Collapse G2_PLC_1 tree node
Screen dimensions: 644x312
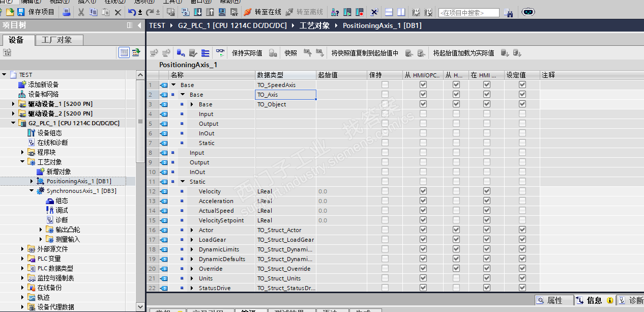click(x=13, y=123)
